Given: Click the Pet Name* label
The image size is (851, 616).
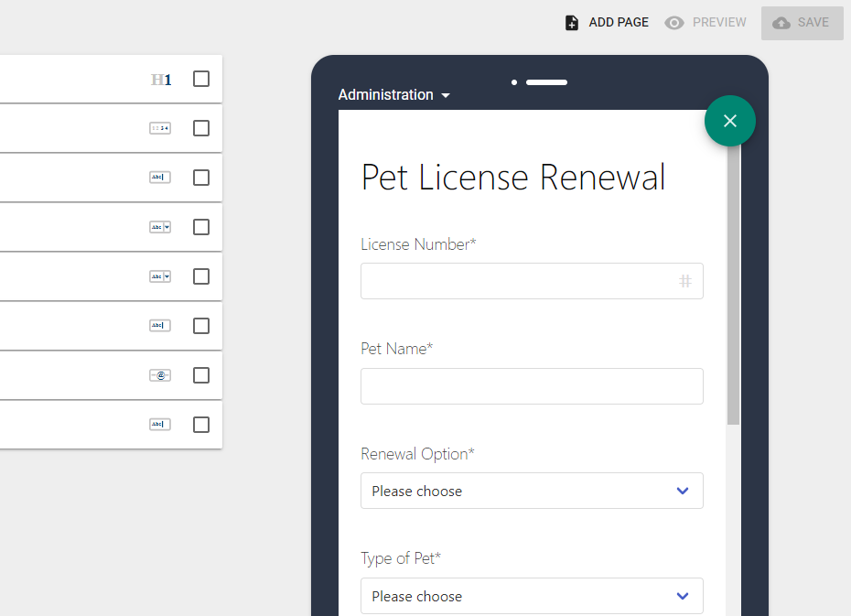Looking at the screenshot, I should [397, 349].
